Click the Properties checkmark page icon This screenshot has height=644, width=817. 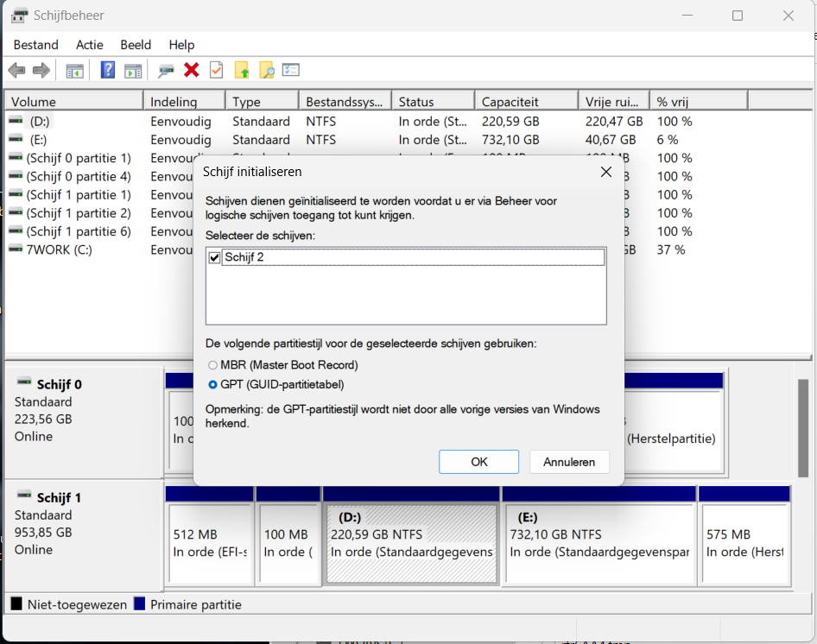coord(216,71)
